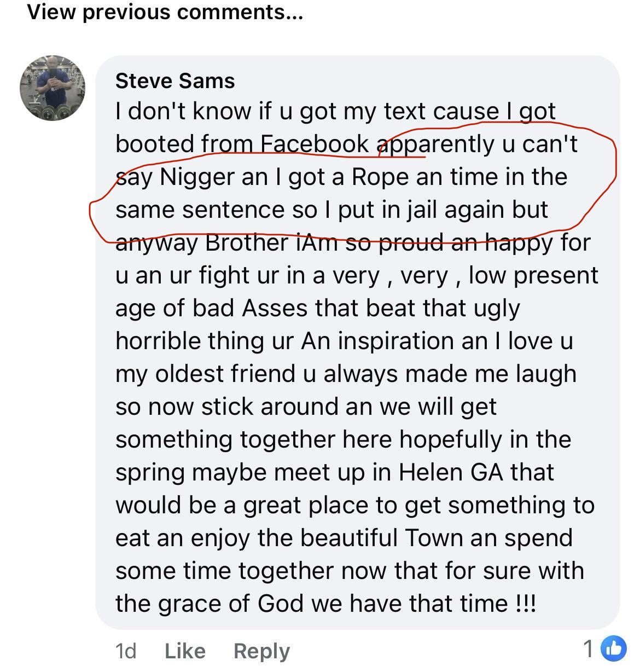Click the red hand-drawn circle annotation
Image resolution: width=640 pixels, height=672 pixels.
(615, 164)
